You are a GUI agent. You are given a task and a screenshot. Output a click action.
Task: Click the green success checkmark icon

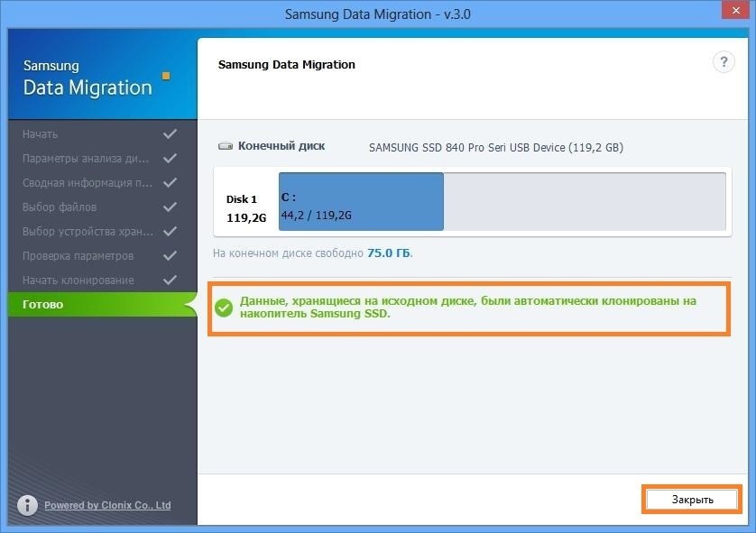224,308
